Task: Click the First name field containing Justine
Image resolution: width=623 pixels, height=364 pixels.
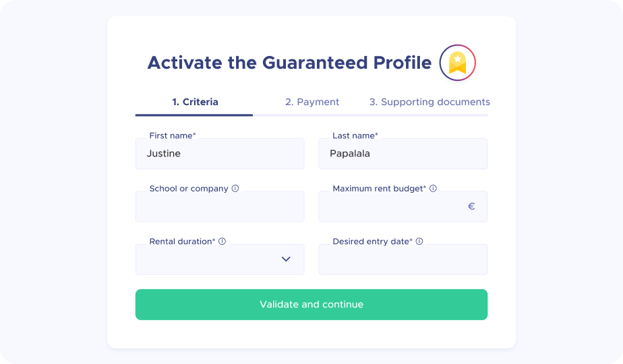Action: click(x=220, y=154)
